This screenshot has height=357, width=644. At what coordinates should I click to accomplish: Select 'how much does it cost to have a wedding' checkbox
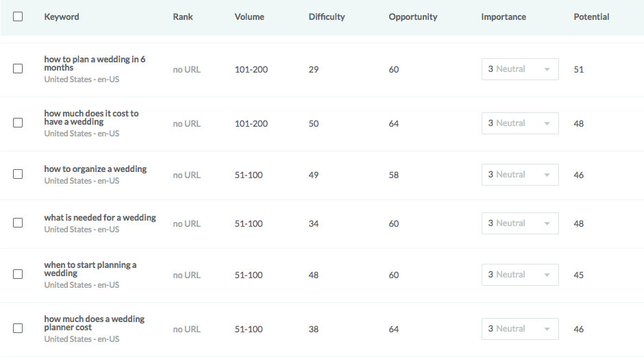click(x=18, y=123)
